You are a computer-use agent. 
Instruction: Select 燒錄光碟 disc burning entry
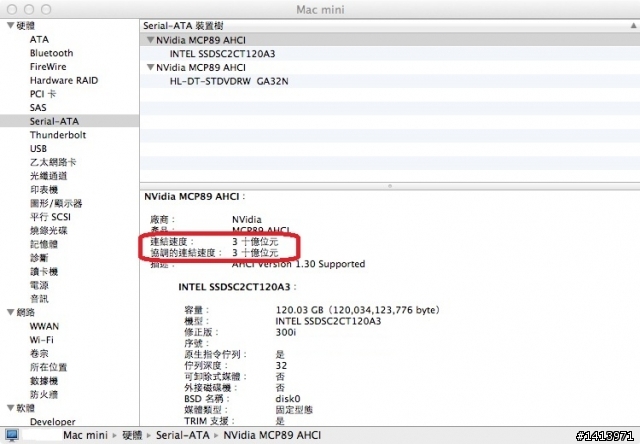click(x=48, y=231)
